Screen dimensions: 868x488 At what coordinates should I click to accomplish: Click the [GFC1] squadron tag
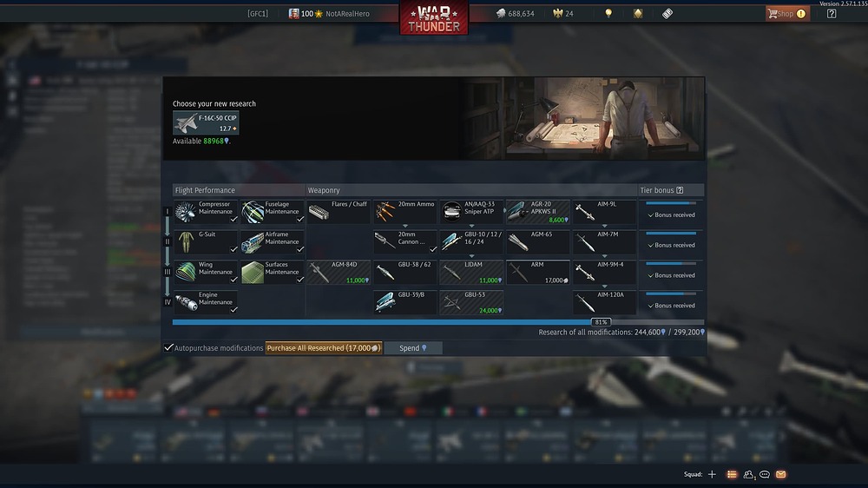coord(258,14)
